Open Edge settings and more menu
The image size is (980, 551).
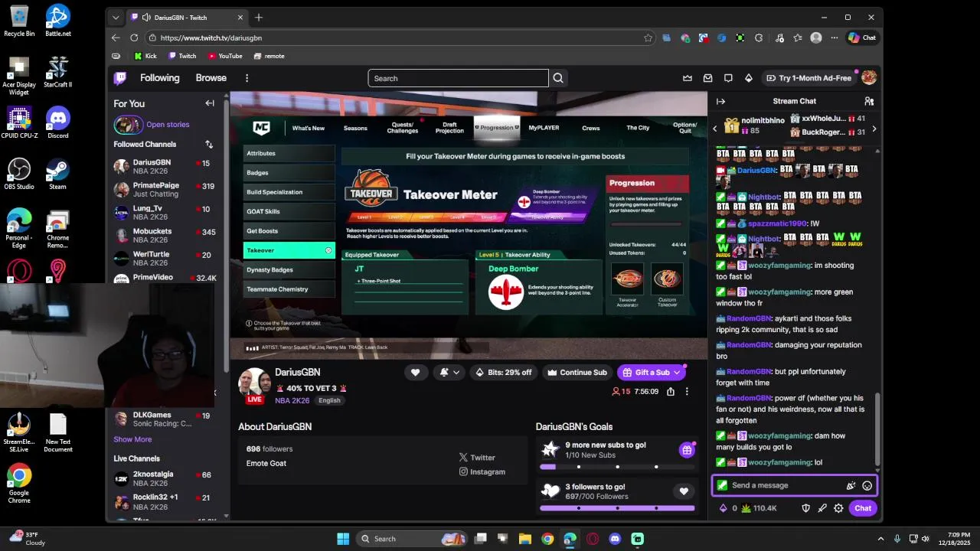coord(835,37)
